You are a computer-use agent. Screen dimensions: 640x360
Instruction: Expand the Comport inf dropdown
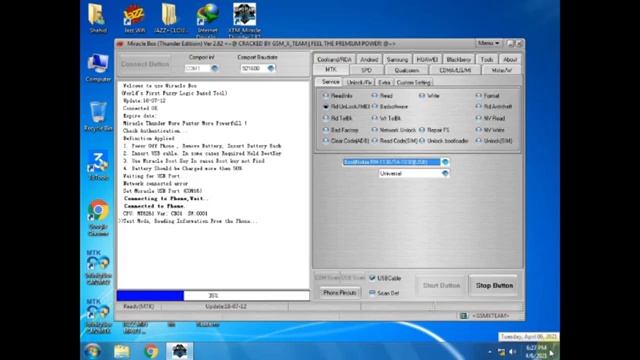215,68
